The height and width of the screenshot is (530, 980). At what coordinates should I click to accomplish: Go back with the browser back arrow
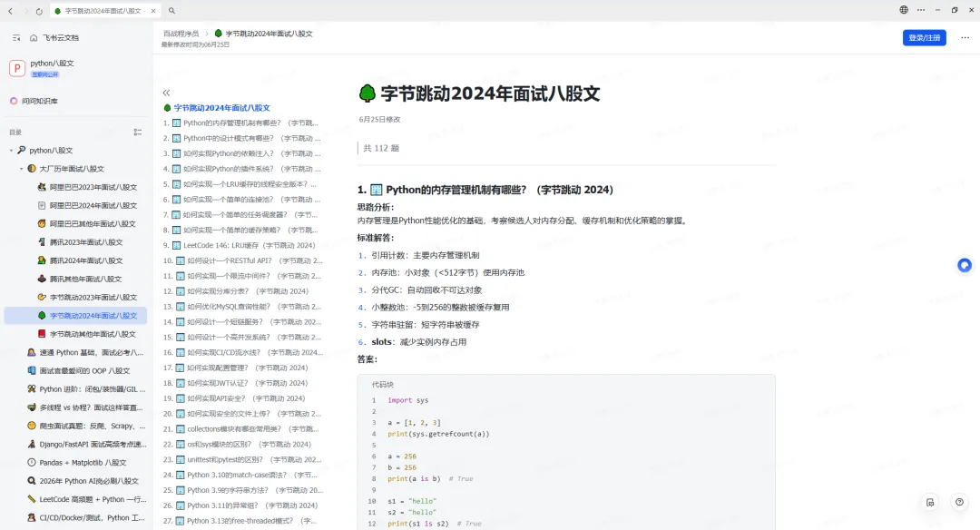(10, 11)
